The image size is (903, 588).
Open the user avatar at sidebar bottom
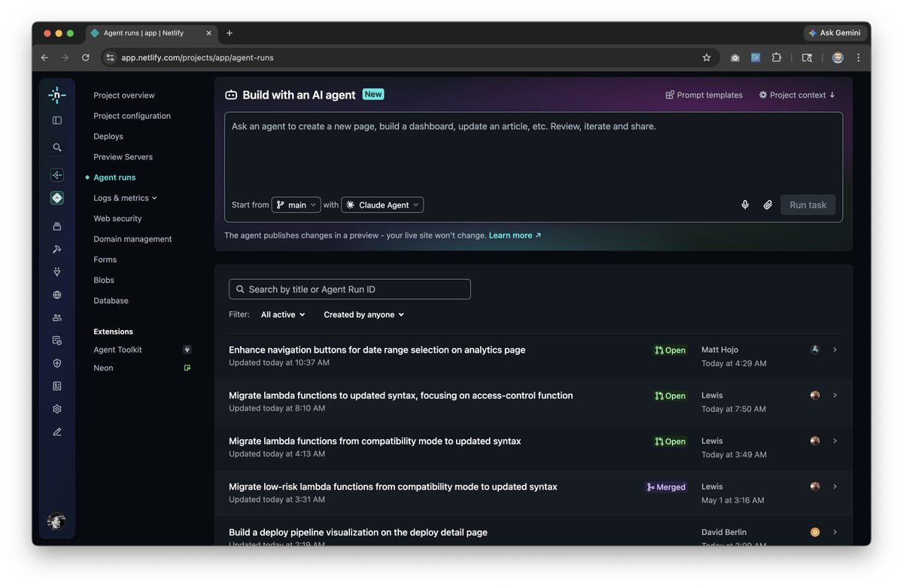[x=56, y=521]
